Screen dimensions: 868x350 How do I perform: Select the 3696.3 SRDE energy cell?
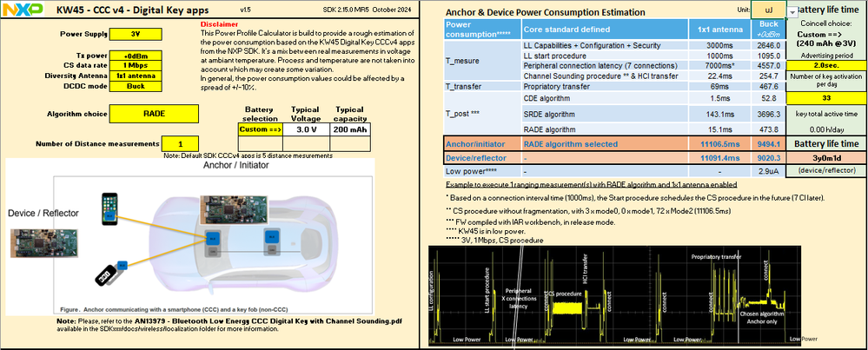[768, 115]
